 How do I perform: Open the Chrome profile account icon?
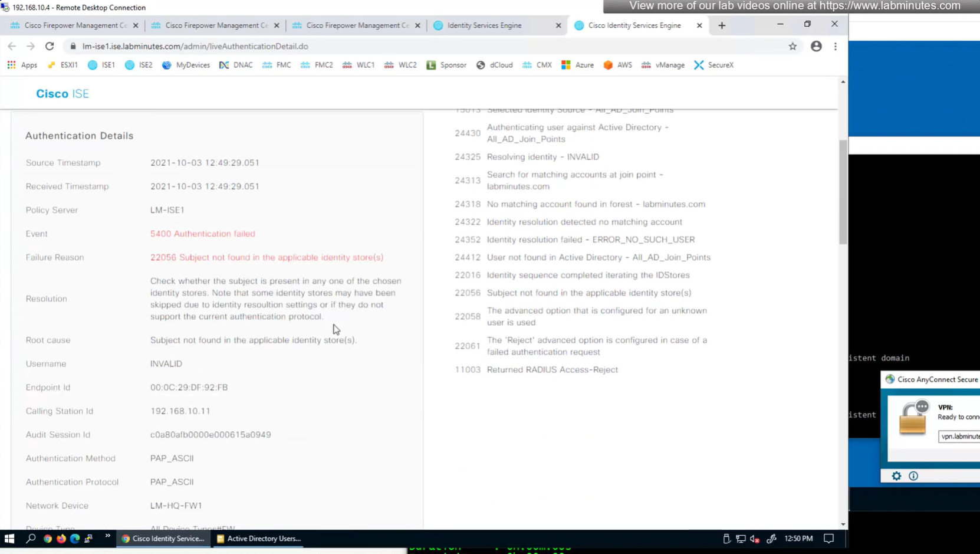[816, 46]
